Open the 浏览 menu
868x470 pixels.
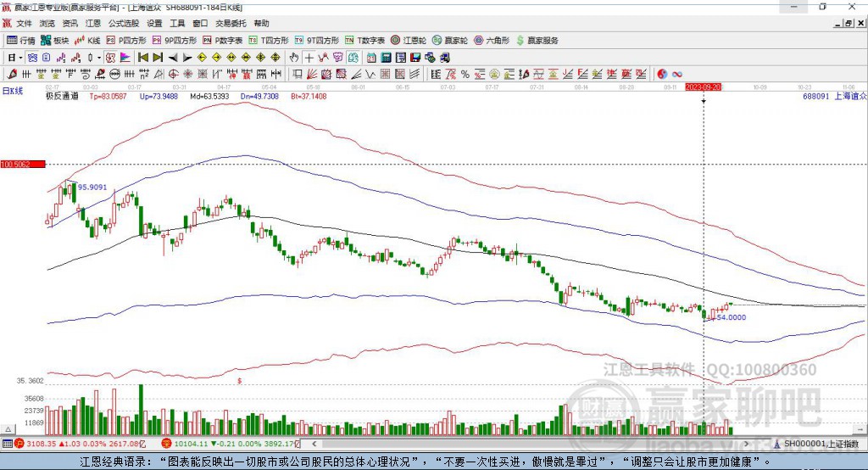coord(47,23)
